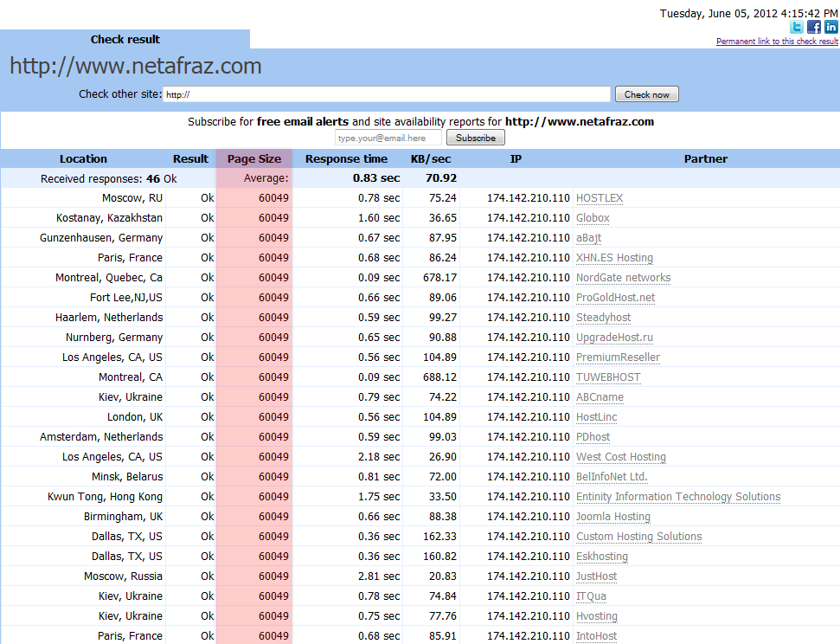Viewport: 840px width, 644px height.
Task: Click the Minsk, Belarus location cell
Action: click(x=127, y=476)
